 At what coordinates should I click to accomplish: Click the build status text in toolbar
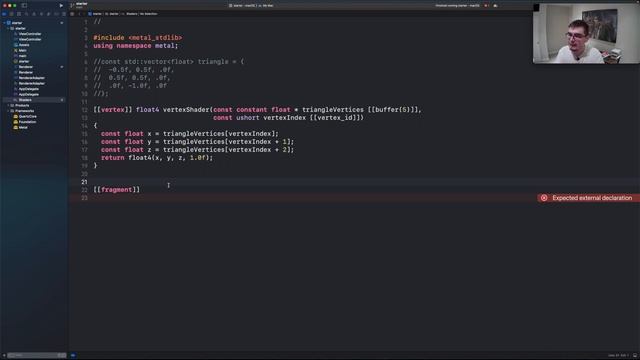[457, 6]
